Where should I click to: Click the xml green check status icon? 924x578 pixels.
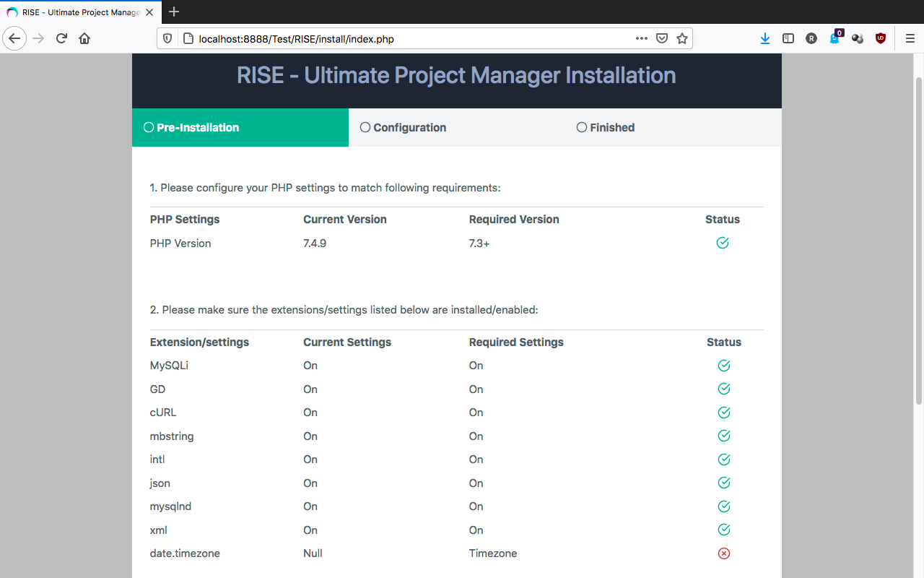tap(724, 530)
